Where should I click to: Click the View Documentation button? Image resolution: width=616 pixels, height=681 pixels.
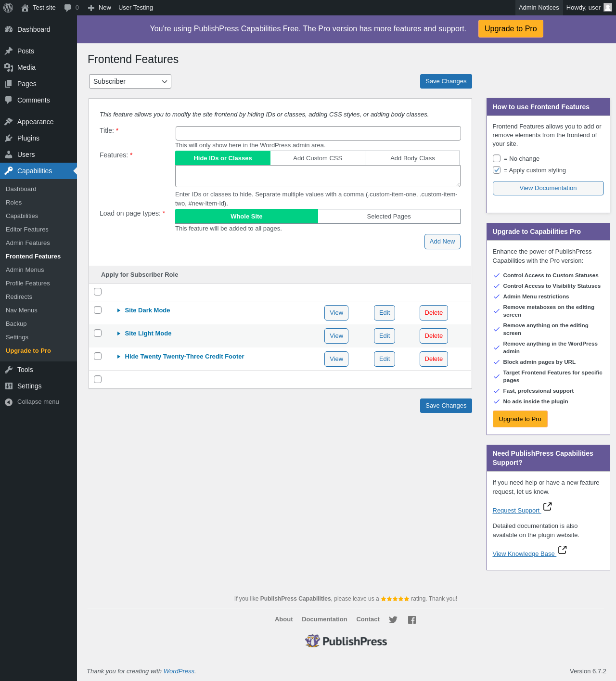pyautogui.click(x=548, y=188)
